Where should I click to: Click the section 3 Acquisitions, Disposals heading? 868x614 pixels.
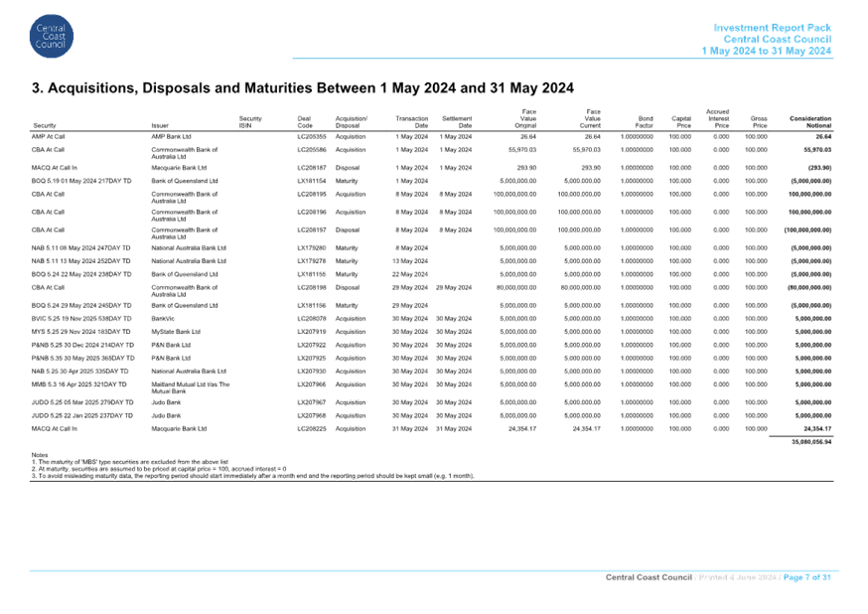(x=304, y=88)
